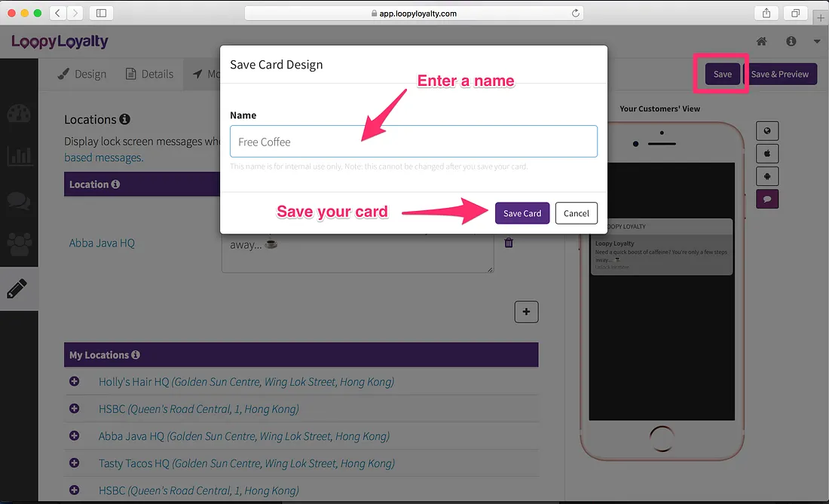Click the plus button to add location
The image size is (829, 504).
click(x=526, y=312)
